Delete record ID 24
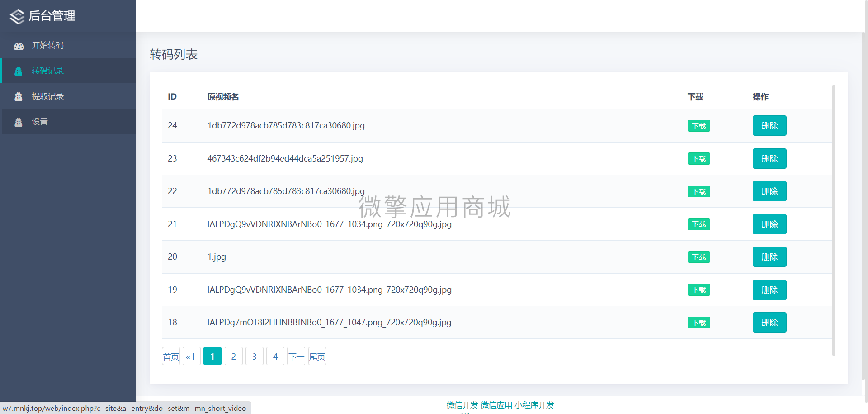 coord(769,126)
